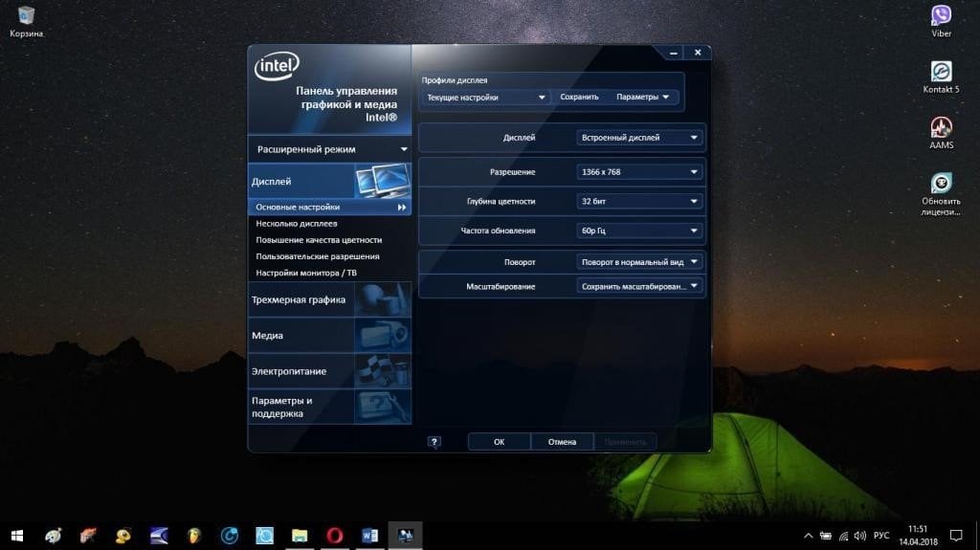Open the volume speaker tray icon

(x=860, y=536)
